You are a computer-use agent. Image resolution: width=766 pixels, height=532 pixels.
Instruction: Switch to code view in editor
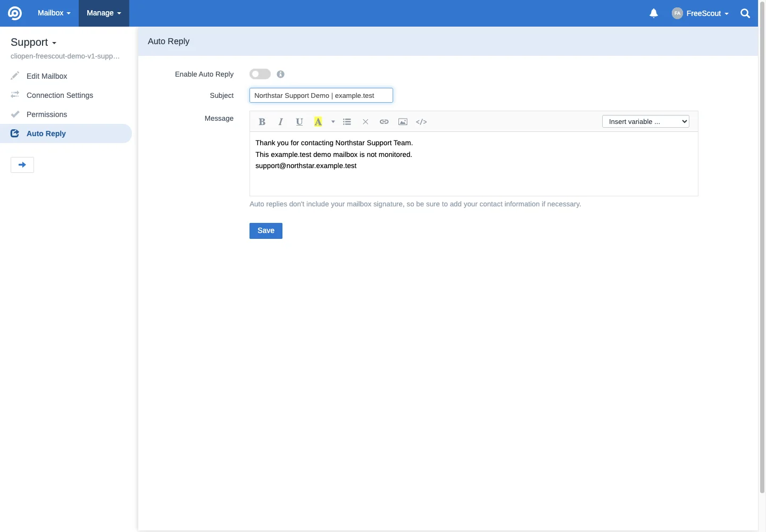(x=421, y=122)
